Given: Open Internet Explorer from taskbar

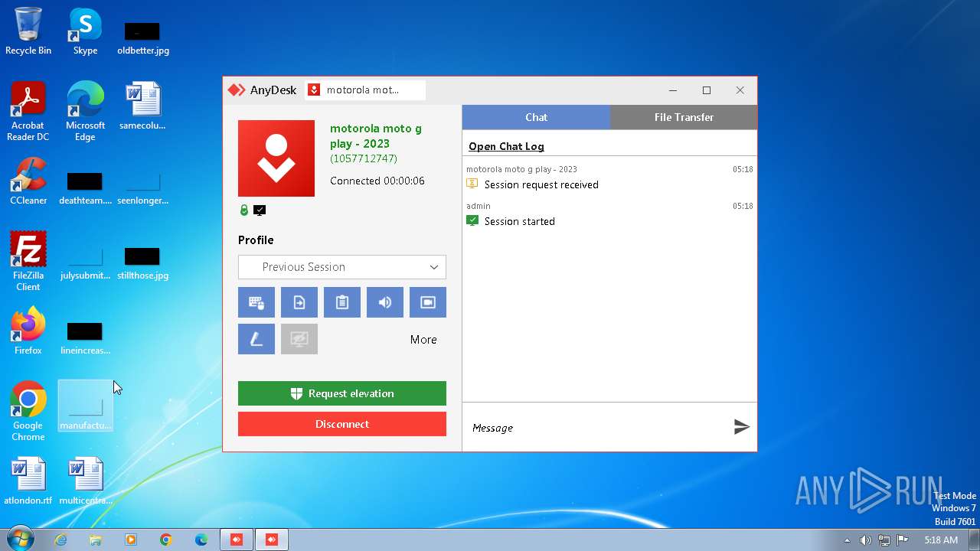Looking at the screenshot, I should pos(60,540).
